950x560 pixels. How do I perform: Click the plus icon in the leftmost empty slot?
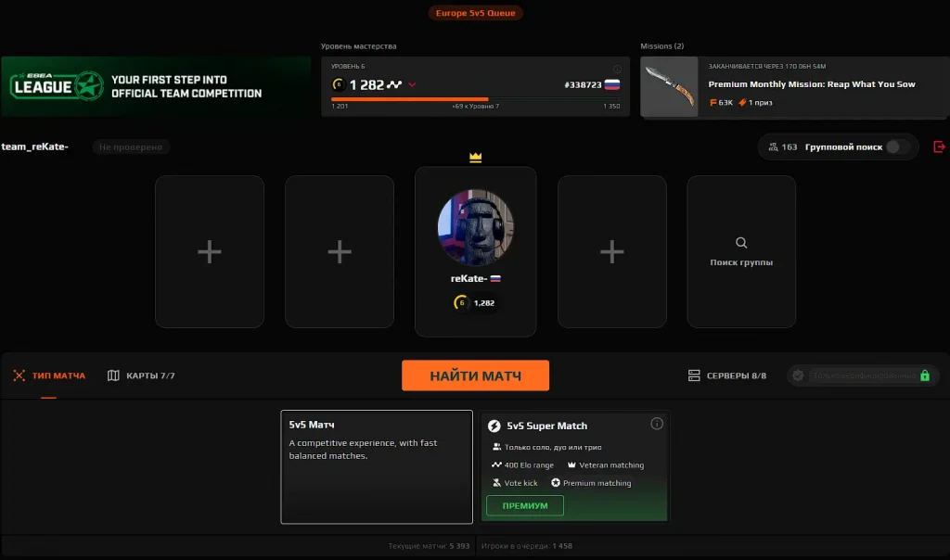click(210, 251)
